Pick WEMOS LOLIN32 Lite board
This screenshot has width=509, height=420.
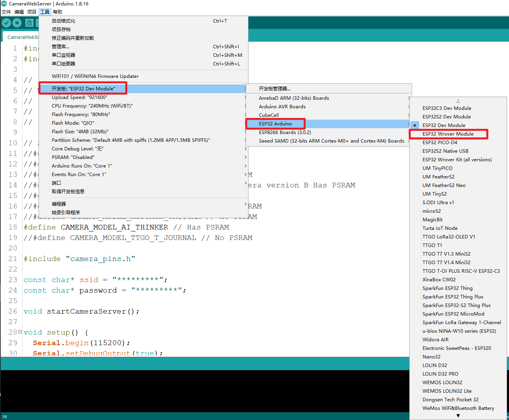[x=458, y=391]
